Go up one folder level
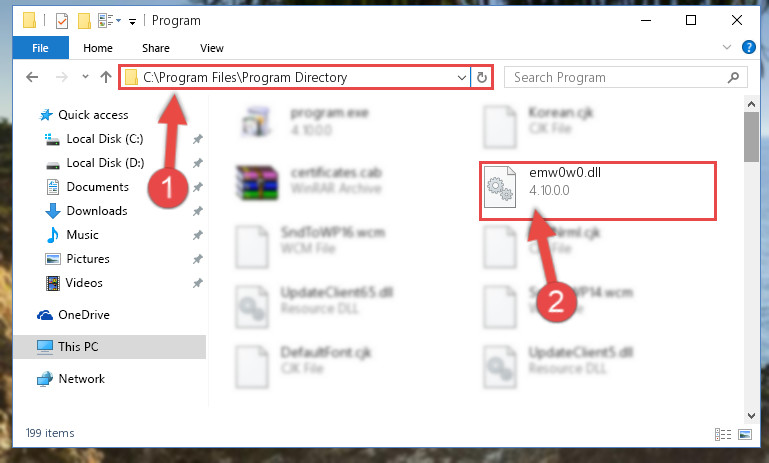 pyautogui.click(x=105, y=77)
